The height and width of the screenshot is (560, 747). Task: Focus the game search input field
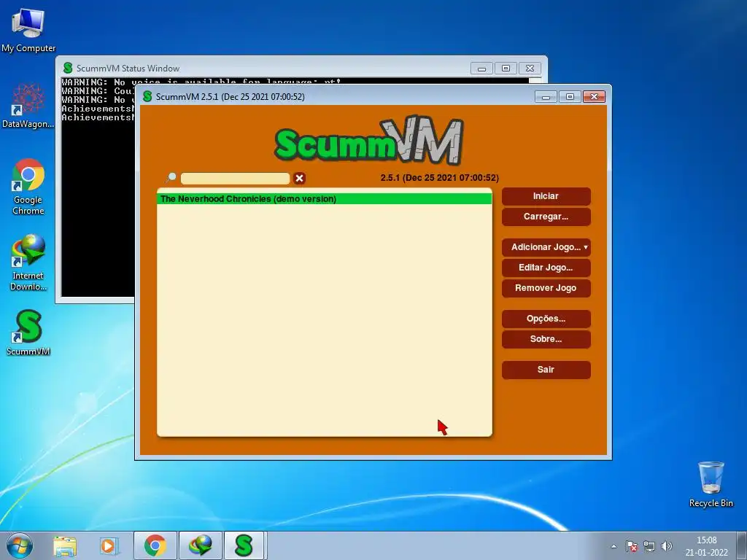[x=236, y=179]
